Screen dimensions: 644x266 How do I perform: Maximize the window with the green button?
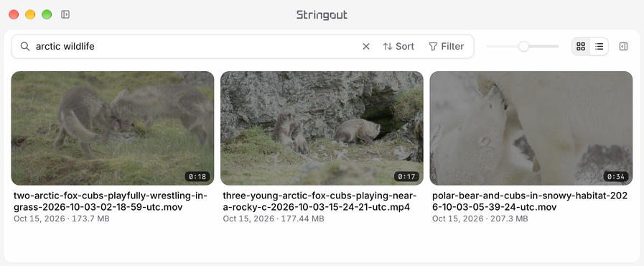[x=47, y=14]
